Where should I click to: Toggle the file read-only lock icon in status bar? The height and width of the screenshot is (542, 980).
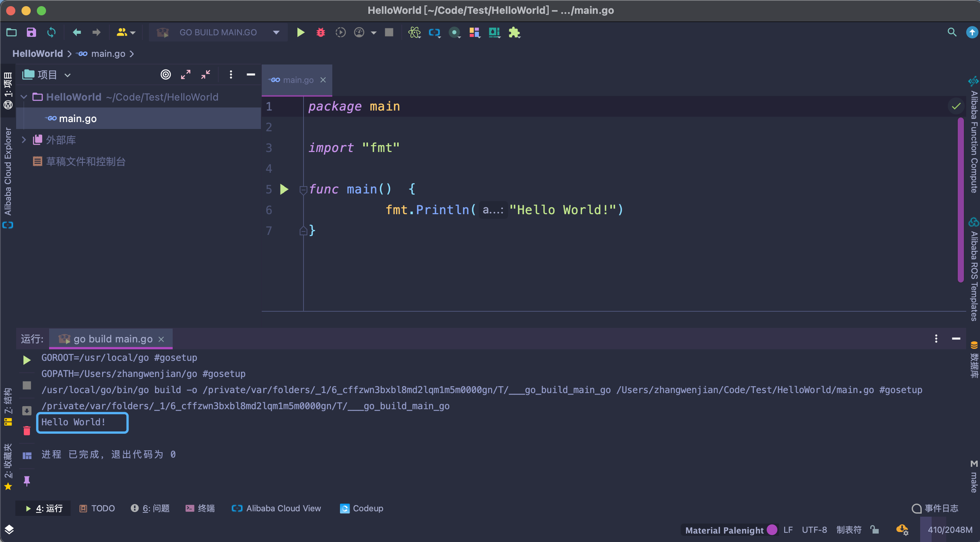pos(874,530)
